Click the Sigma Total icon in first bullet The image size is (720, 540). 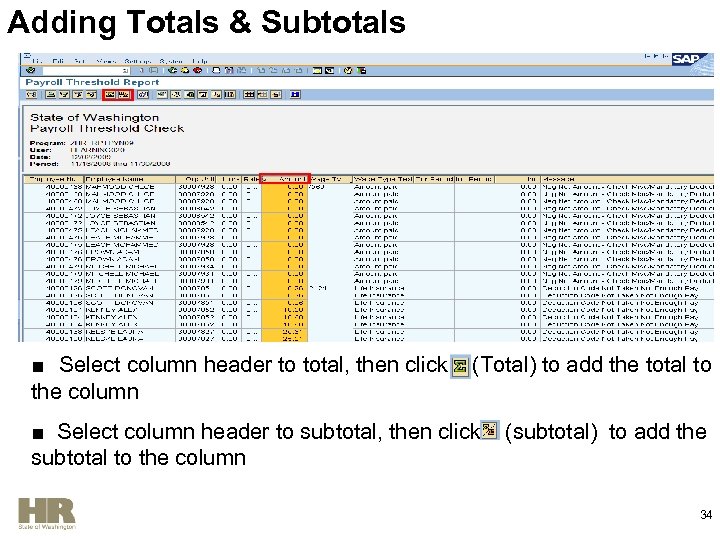[460, 366]
